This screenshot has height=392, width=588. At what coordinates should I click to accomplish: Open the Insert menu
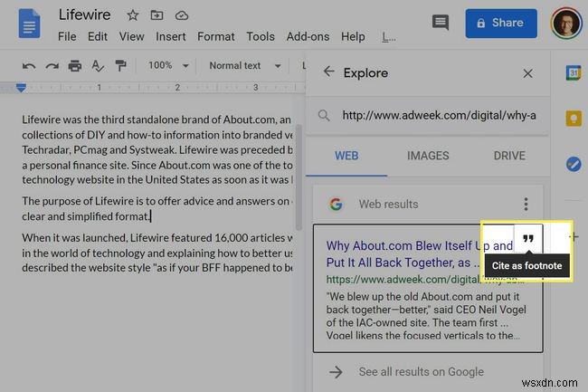tap(171, 37)
